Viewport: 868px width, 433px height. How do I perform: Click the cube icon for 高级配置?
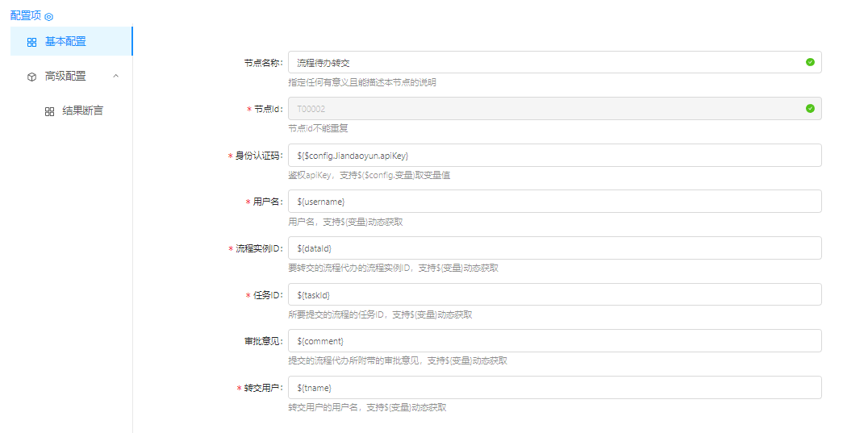pos(31,77)
